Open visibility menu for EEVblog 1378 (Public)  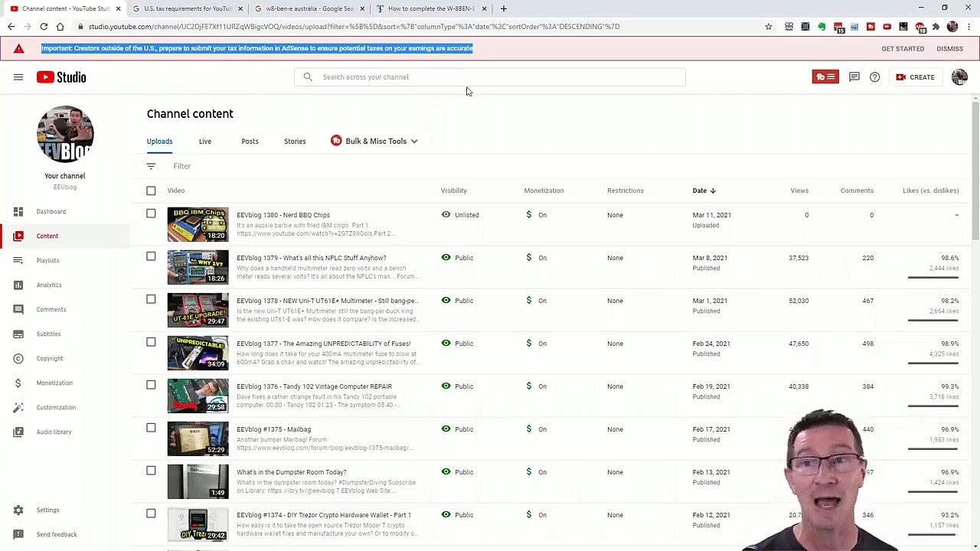point(458,301)
